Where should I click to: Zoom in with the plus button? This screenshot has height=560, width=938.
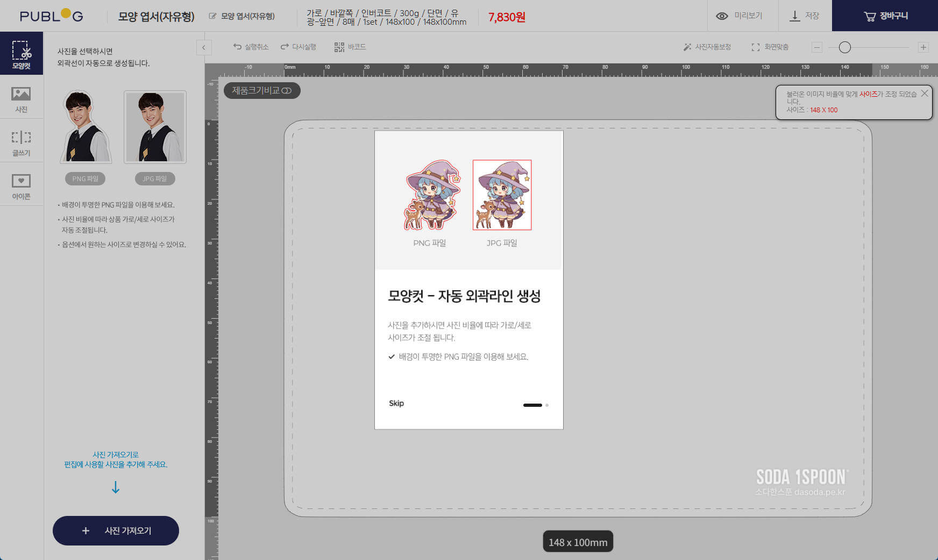click(x=923, y=47)
